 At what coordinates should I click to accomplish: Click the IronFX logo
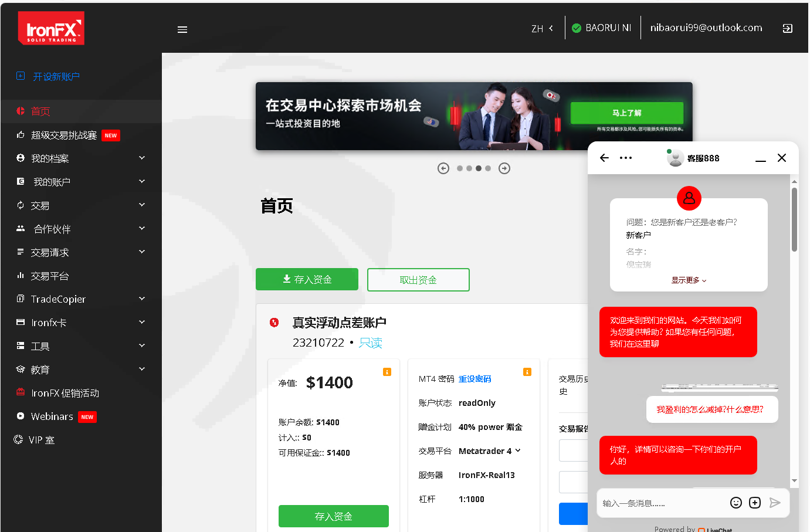pos(51,28)
